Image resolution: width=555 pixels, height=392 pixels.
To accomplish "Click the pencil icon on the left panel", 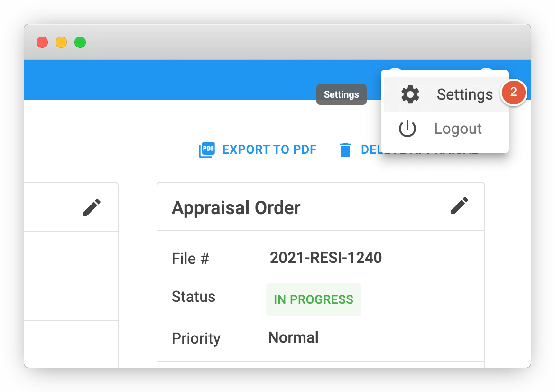I will point(92,207).
